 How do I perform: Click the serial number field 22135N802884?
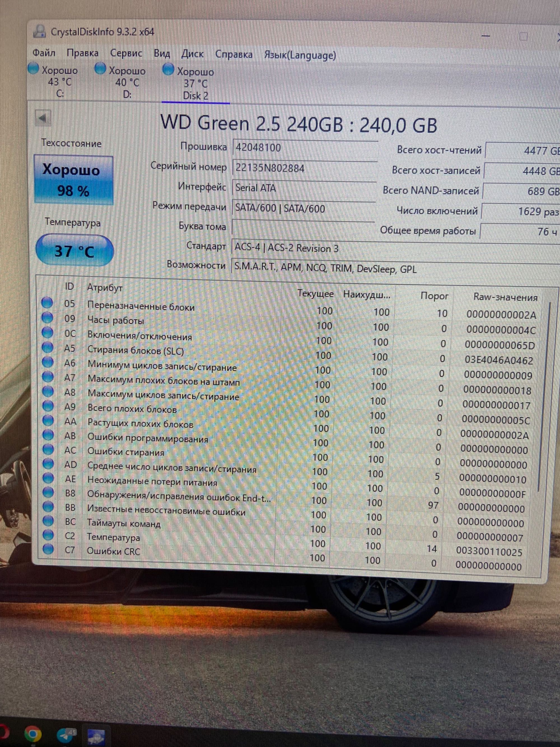pyautogui.click(x=305, y=168)
